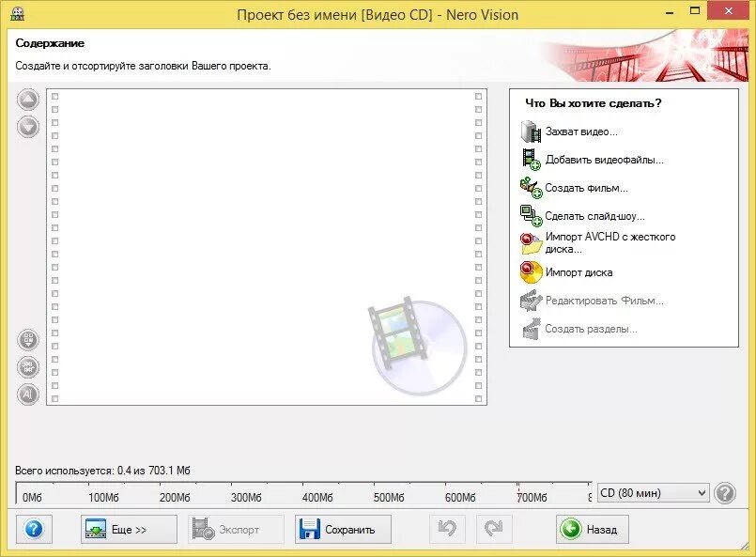Choose Добавить видеофайлы... option
This screenshot has height=557, width=756.
[604, 160]
